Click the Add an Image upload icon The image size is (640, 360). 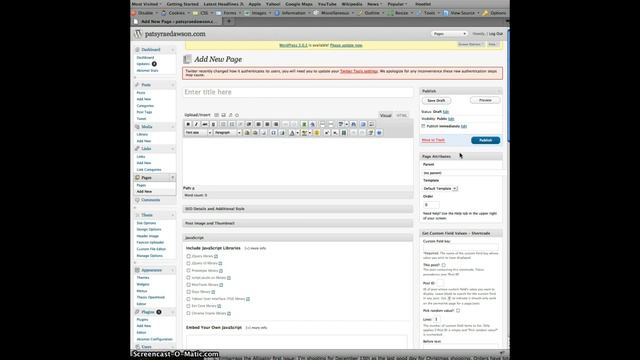coord(216,115)
